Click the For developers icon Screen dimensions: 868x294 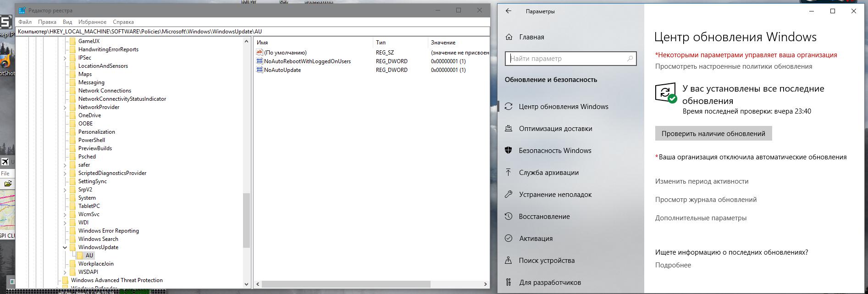509,282
